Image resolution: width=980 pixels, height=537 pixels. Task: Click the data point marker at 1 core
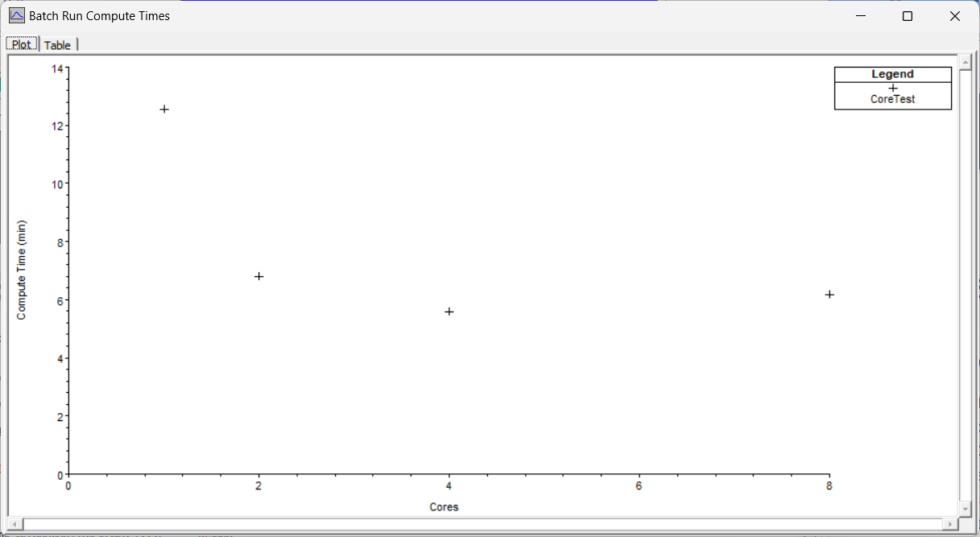click(x=164, y=109)
